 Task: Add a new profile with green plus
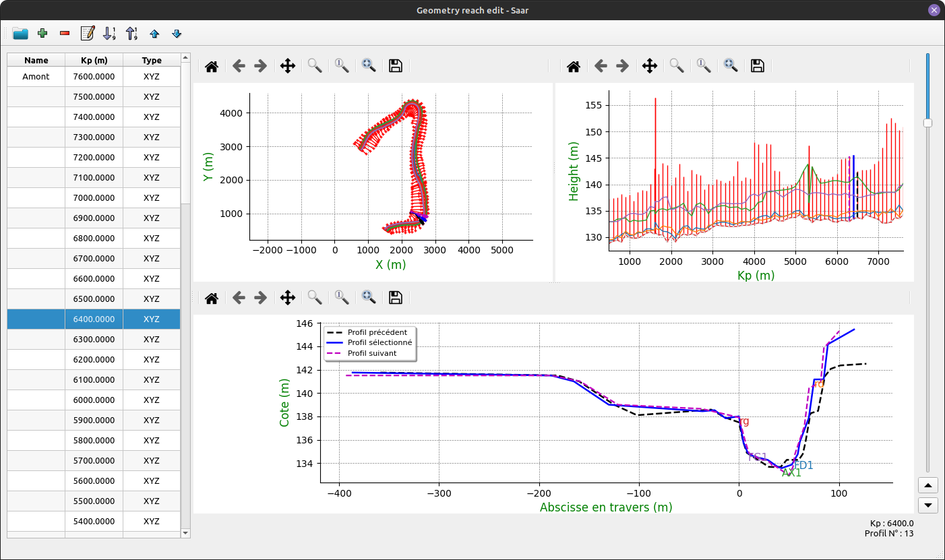click(42, 33)
